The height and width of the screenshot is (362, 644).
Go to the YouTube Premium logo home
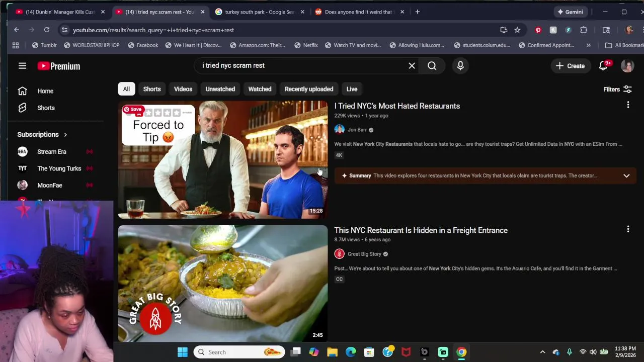pos(59,66)
